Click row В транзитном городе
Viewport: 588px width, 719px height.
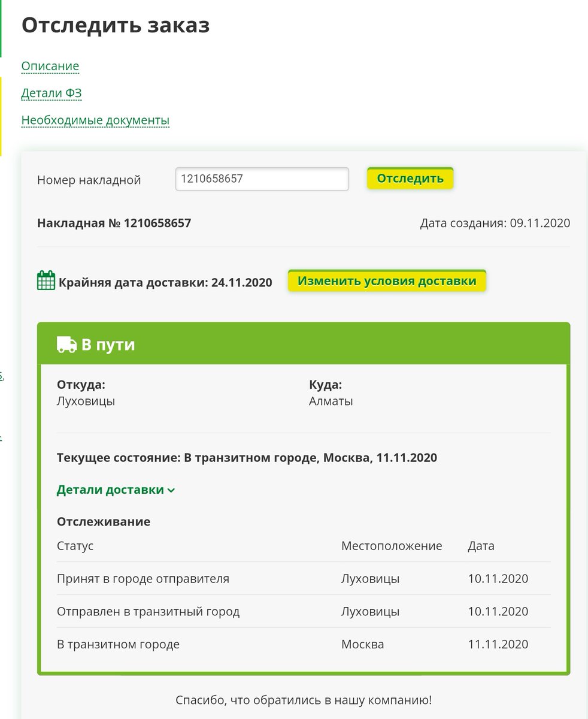(x=304, y=645)
